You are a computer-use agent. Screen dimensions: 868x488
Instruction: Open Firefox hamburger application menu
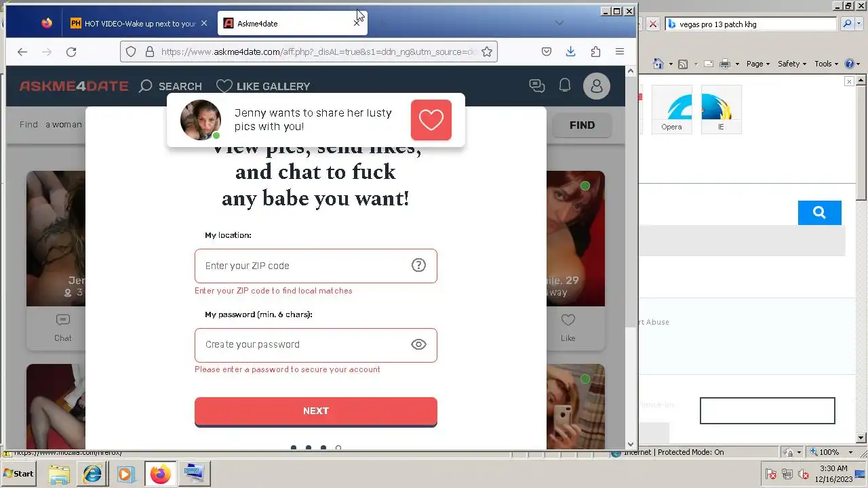[x=620, y=52]
